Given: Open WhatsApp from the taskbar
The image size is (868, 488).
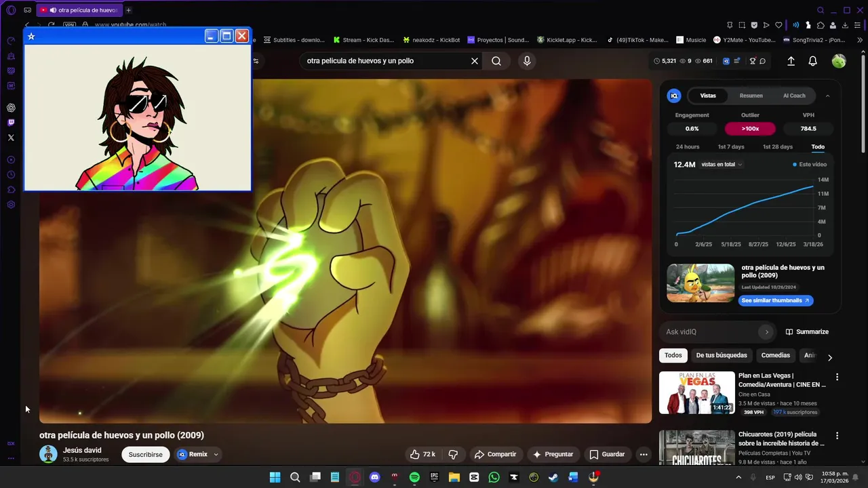Looking at the screenshot, I should (494, 477).
